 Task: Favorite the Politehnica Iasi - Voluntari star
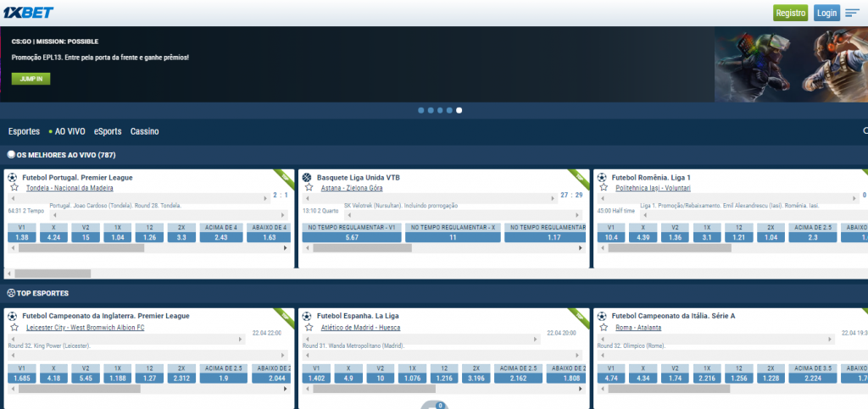[x=604, y=188]
